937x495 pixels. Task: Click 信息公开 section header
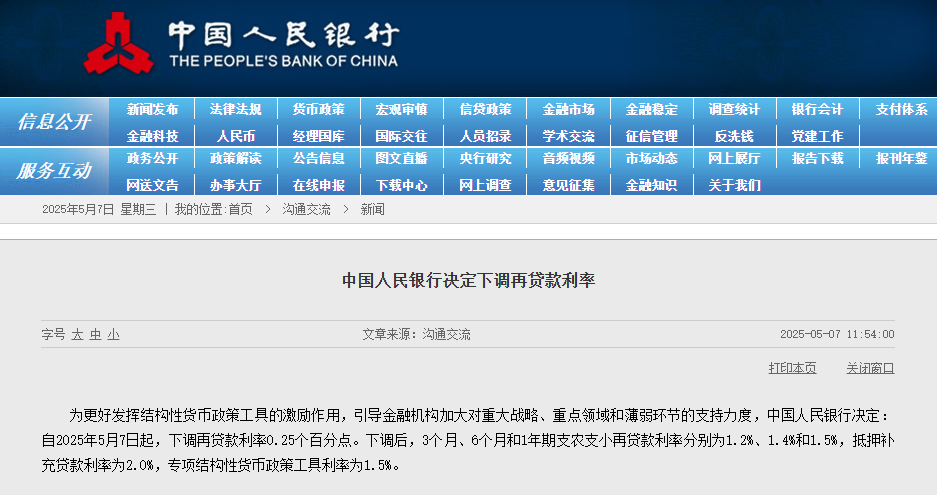pos(54,122)
